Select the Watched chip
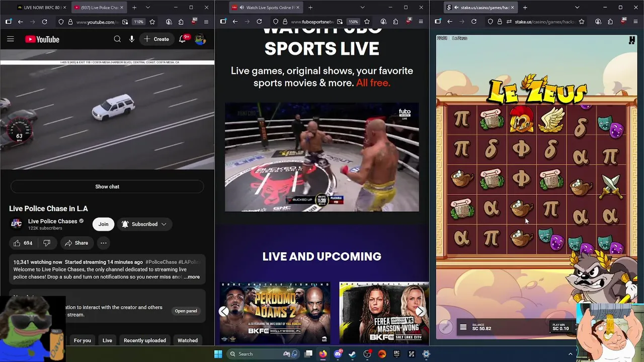The height and width of the screenshot is (362, 644). coord(188,340)
